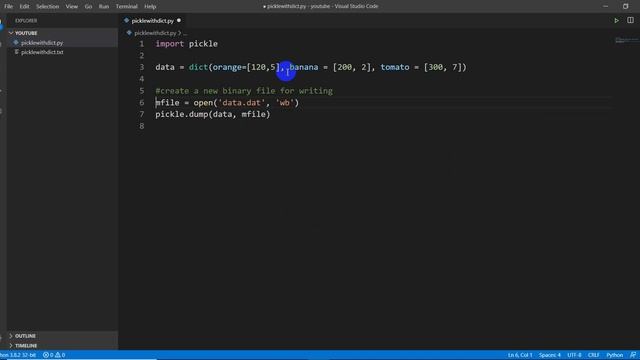Image resolution: width=640 pixels, height=360 pixels.
Task: Open the Terminal menu
Action: coord(126,7)
